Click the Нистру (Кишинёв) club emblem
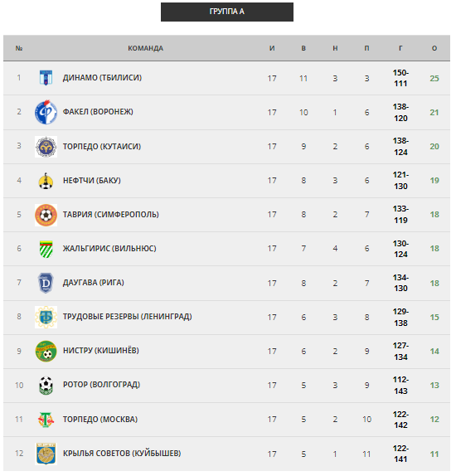Image resolution: width=456 pixels, height=476 pixels. coord(46,351)
